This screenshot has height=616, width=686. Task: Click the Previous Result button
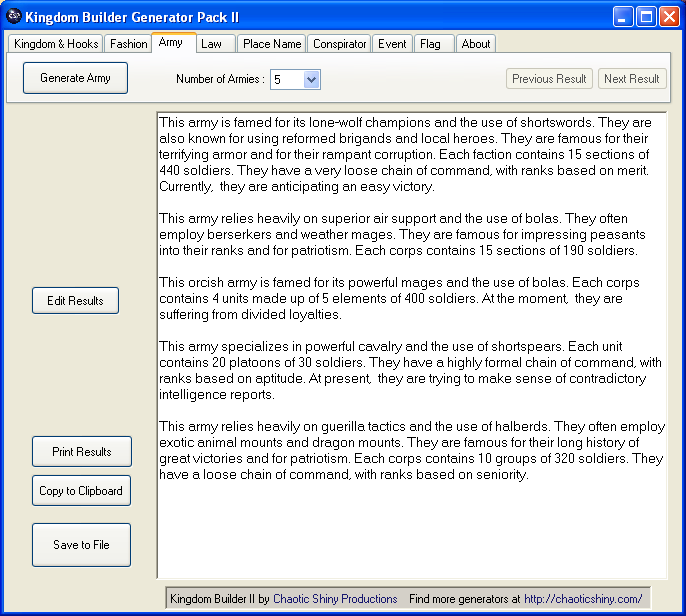tap(549, 79)
